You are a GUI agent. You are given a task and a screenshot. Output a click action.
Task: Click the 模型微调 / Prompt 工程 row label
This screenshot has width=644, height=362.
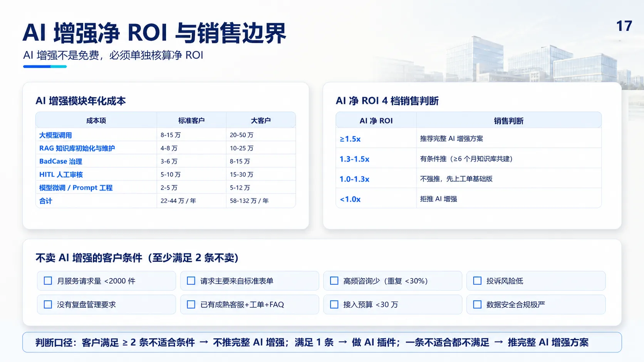(76, 188)
